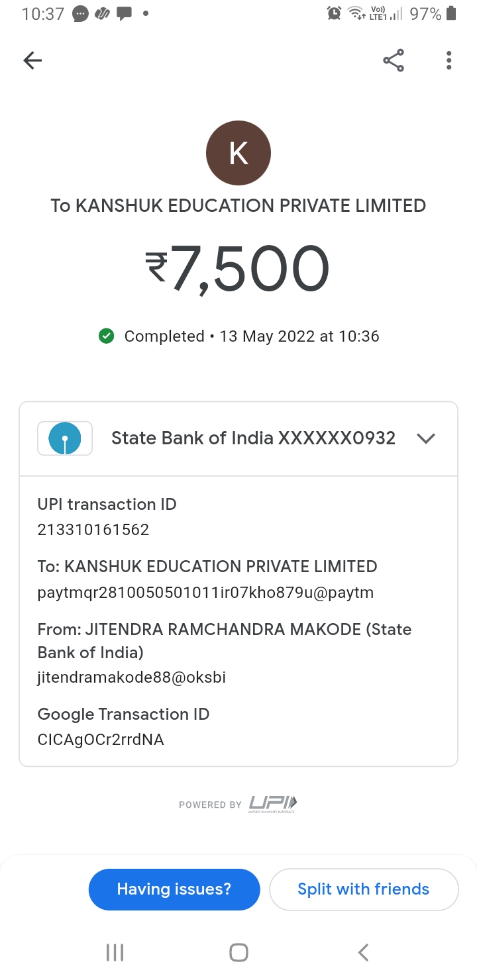Tap the brown K recipient avatar
Viewport: 477px width, 980px height.
(x=238, y=153)
